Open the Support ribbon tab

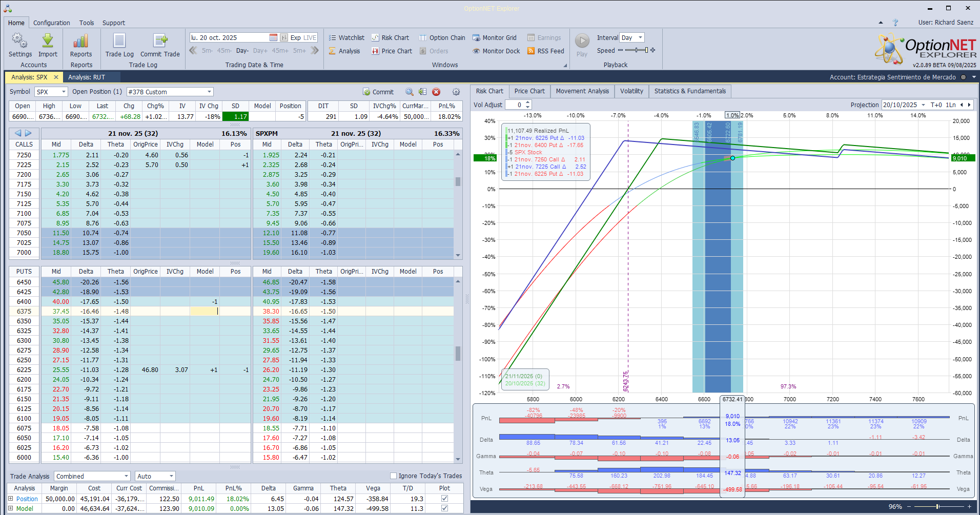(114, 23)
